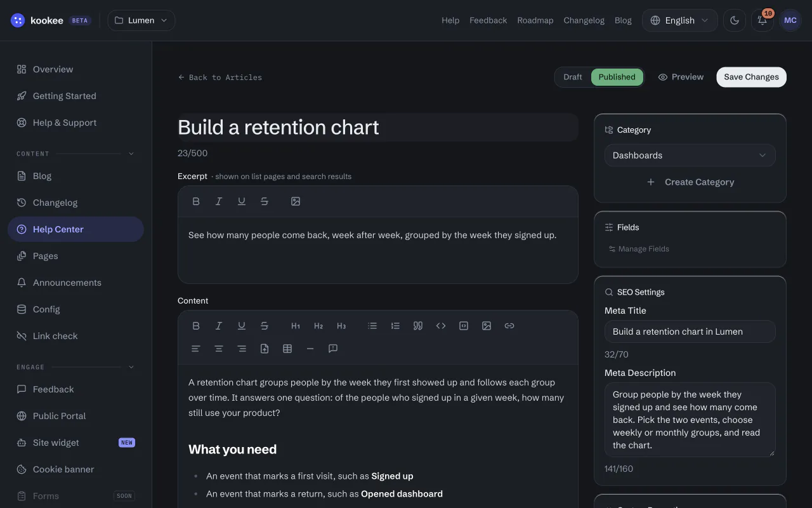Center-align the Content text
The image size is (812, 508).
click(219, 349)
